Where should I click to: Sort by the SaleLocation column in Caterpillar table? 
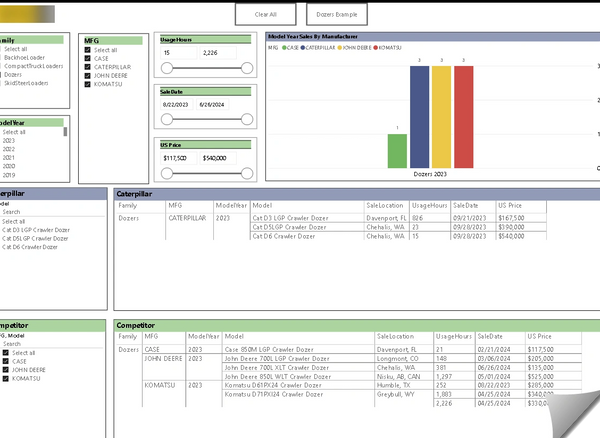pyautogui.click(x=384, y=204)
